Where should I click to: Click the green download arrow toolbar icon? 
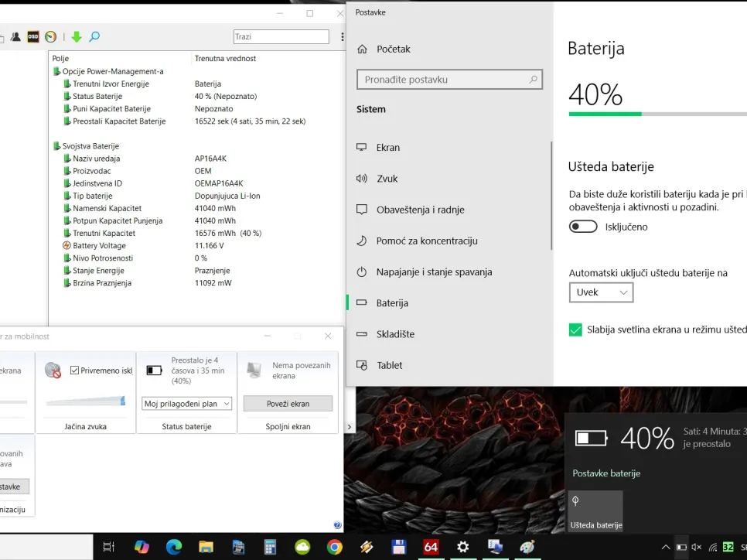coord(76,36)
